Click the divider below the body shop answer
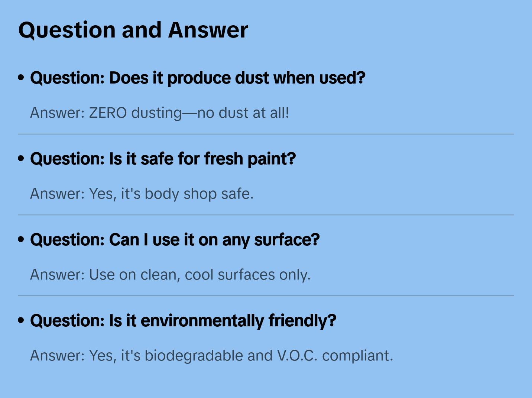532x398 pixels. [x=266, y=215]
